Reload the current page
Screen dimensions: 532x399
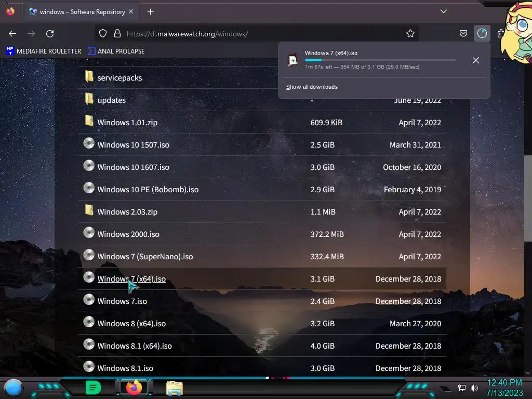[50, 34]
